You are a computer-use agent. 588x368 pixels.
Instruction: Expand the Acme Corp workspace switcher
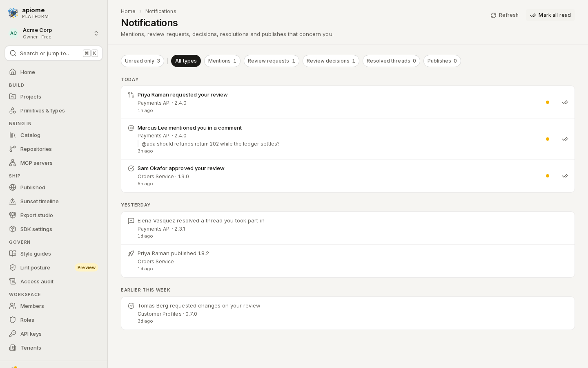point(54,33)
